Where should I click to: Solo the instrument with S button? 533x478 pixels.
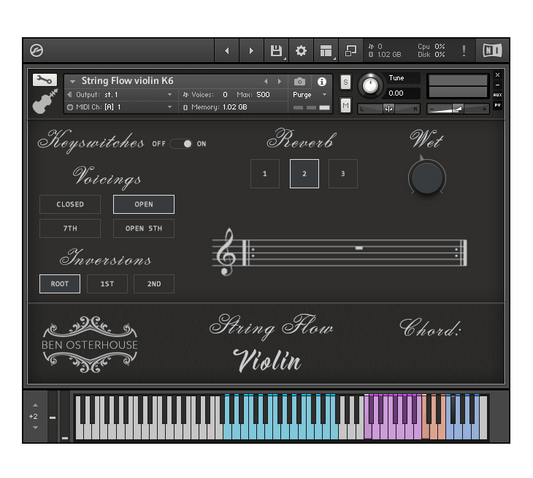[345, 82]
